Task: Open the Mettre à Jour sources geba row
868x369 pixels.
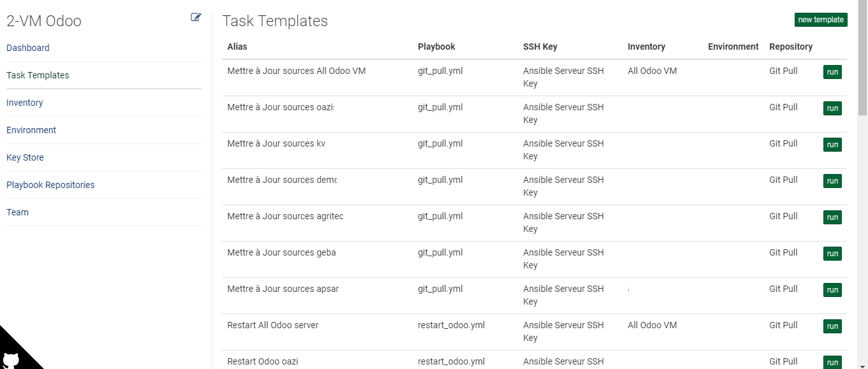Action: 534,259
